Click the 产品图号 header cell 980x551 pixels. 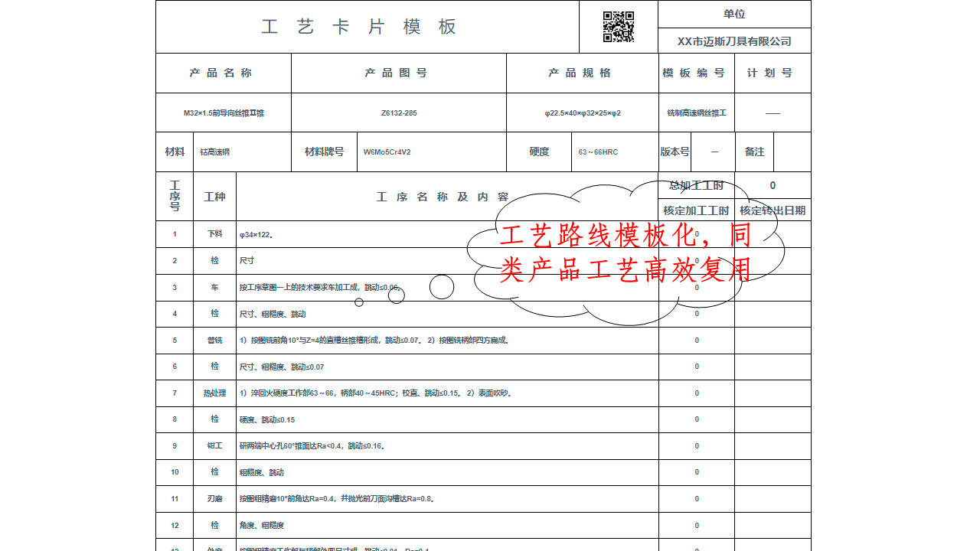click(399, 73)
